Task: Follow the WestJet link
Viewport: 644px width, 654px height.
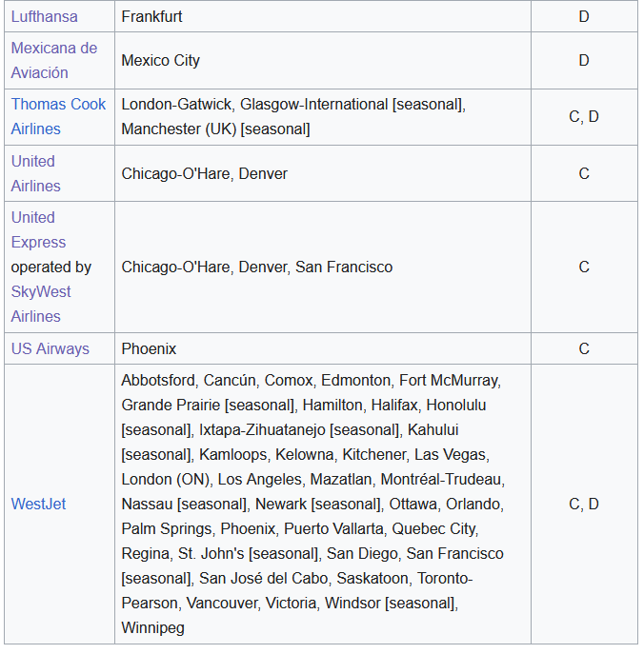Action: [38, 504]
